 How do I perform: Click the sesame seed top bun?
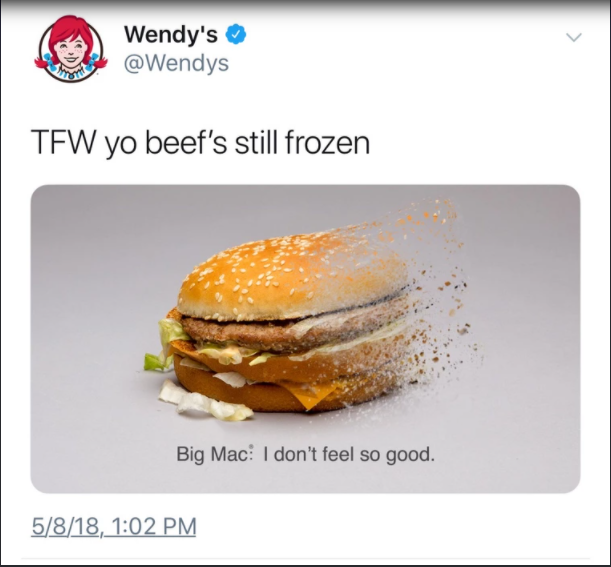292,276
